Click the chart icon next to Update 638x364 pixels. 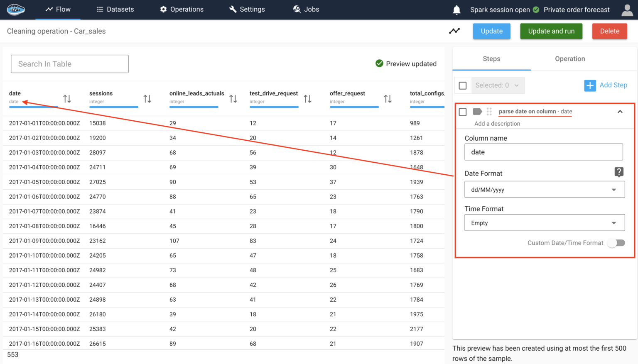tap(454, 31)
